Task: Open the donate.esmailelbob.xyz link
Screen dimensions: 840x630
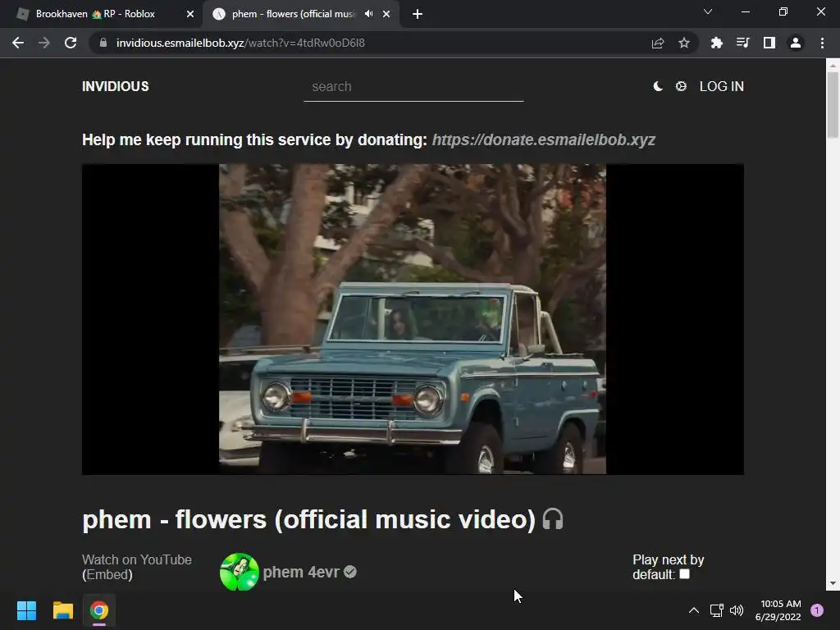Action: click(x=543, y=139)
